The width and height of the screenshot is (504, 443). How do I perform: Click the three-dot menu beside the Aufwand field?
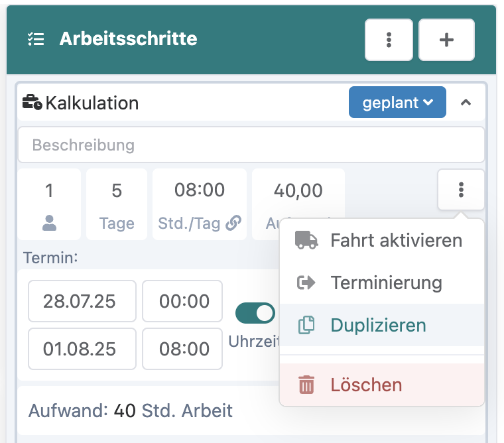point(461,190)
